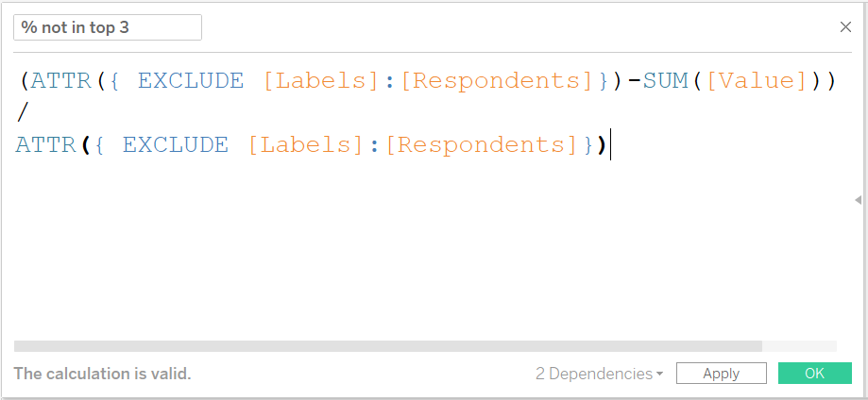Click ATTR on the third formula line
This screenshot has width=868, height=400.
pos(45,145)
